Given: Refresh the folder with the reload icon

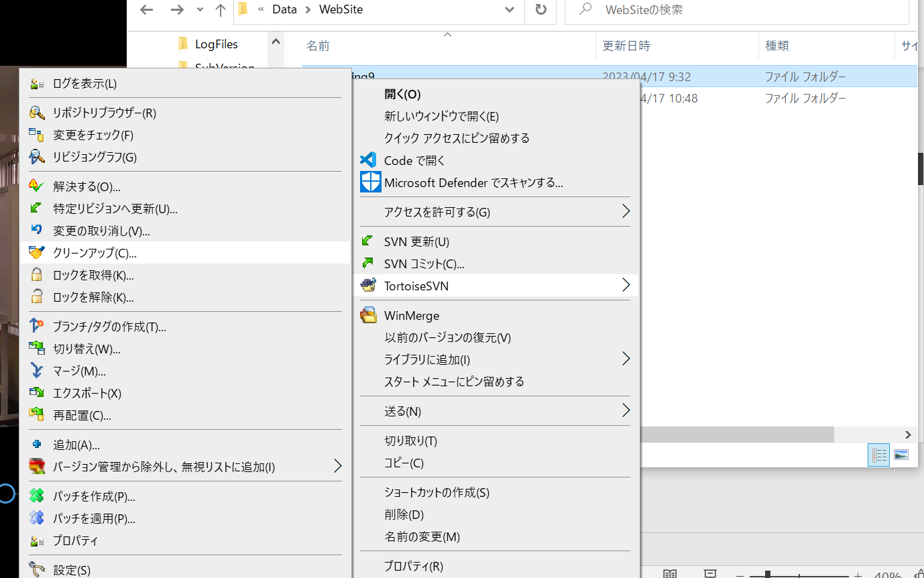Looking at the screenshot, I should click(540, 9).
